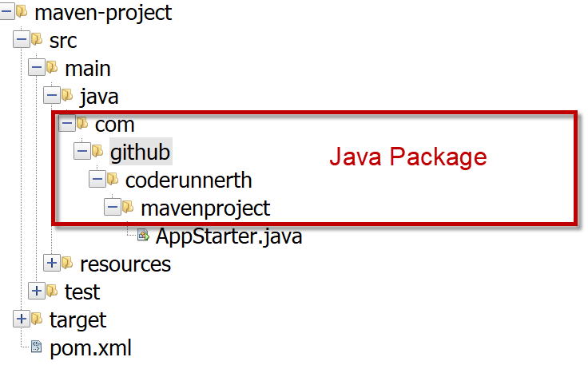This screenshot has width=588, height=373.
Task: Click the pom.xml file icon
Action: click(37, 347)
